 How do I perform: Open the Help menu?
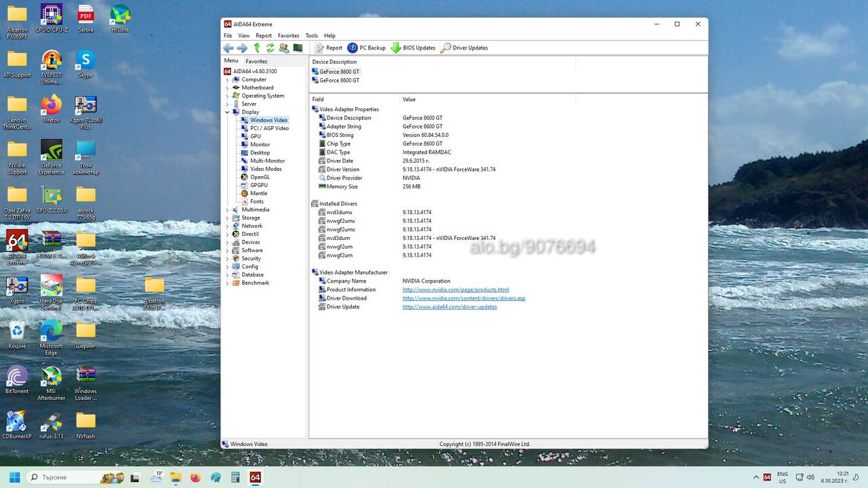[x=330, y=35]
